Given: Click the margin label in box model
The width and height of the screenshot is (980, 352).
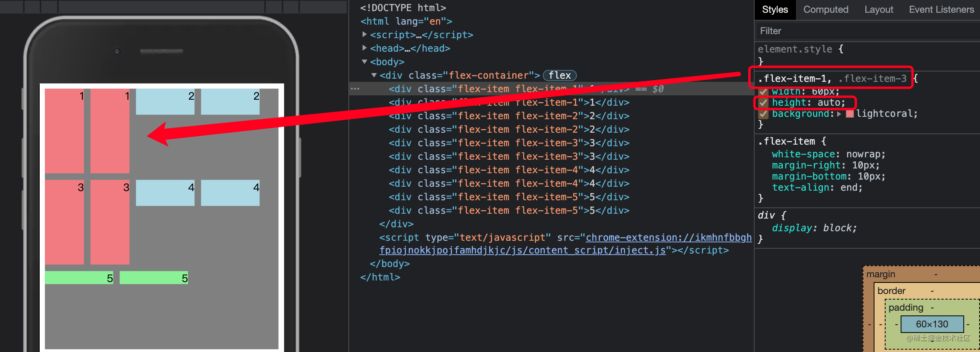Looking at the screenshot, I should point(881,274).
